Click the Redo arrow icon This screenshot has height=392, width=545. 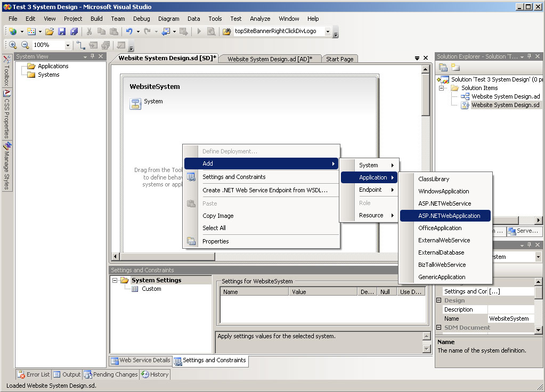coord(148,31)
